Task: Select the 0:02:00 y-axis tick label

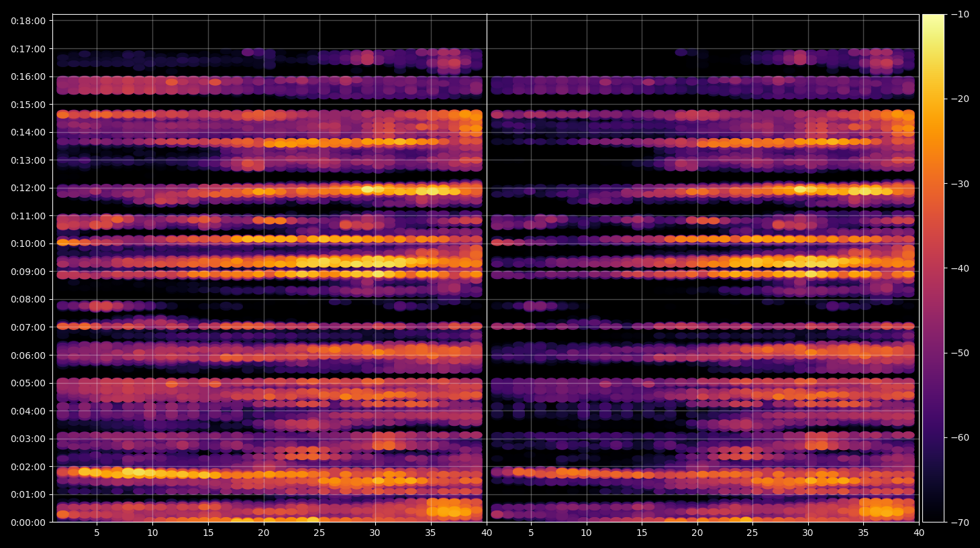Action: point(28,467)
